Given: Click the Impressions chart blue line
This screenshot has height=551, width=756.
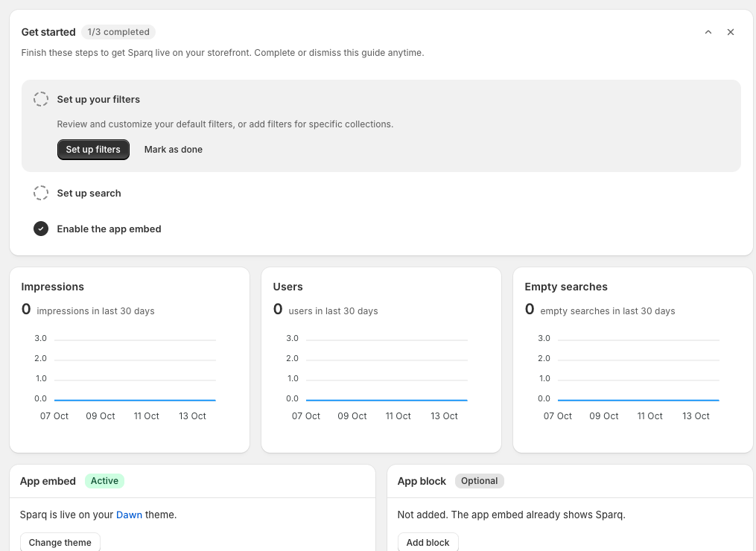Looking at the screenshot, I should pos(135,400).
